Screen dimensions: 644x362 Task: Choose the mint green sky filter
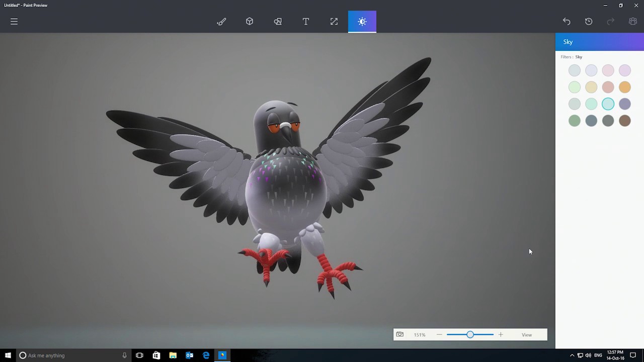591,104
